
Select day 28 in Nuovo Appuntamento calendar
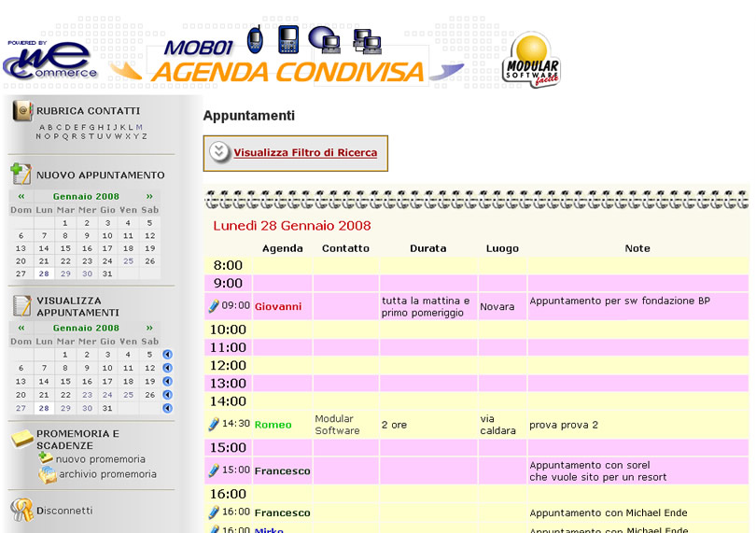click(44, 274)
